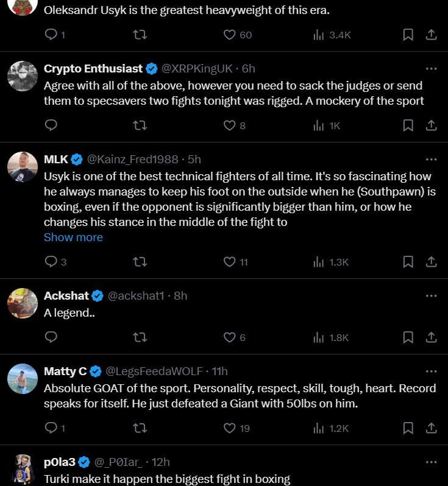
Task: Open more options menu on MLK's tweet
Action: [431, 160]
